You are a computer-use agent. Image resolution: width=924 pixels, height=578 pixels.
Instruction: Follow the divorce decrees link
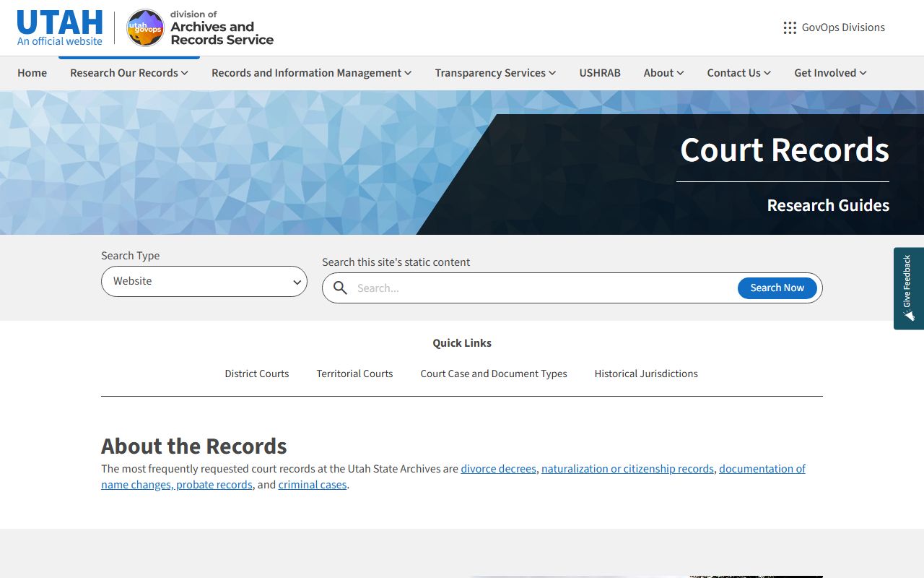(x=498, y=469)
